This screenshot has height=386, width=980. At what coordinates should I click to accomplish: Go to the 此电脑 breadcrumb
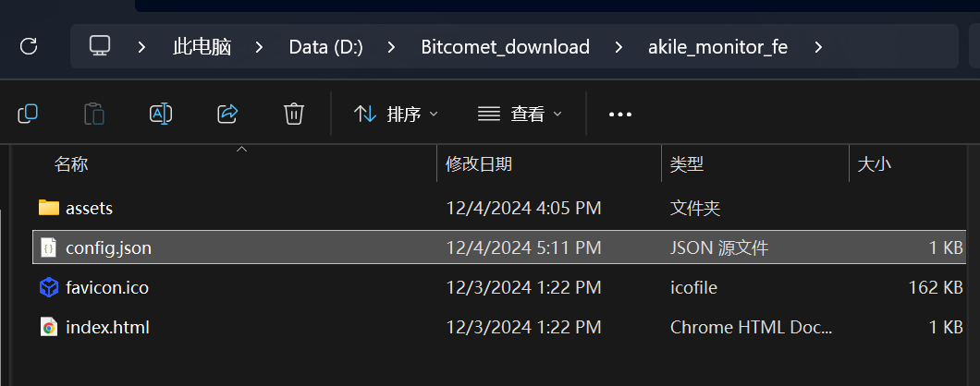coord(202,46)
